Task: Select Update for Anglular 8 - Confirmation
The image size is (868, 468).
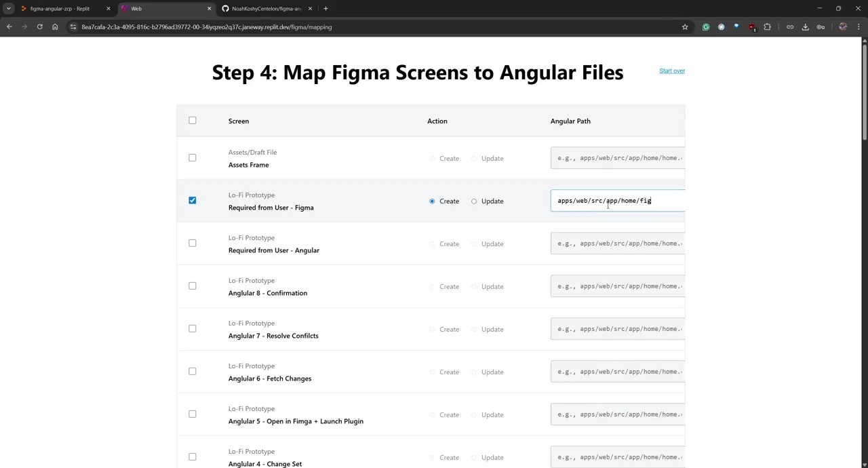Action: 474,287
